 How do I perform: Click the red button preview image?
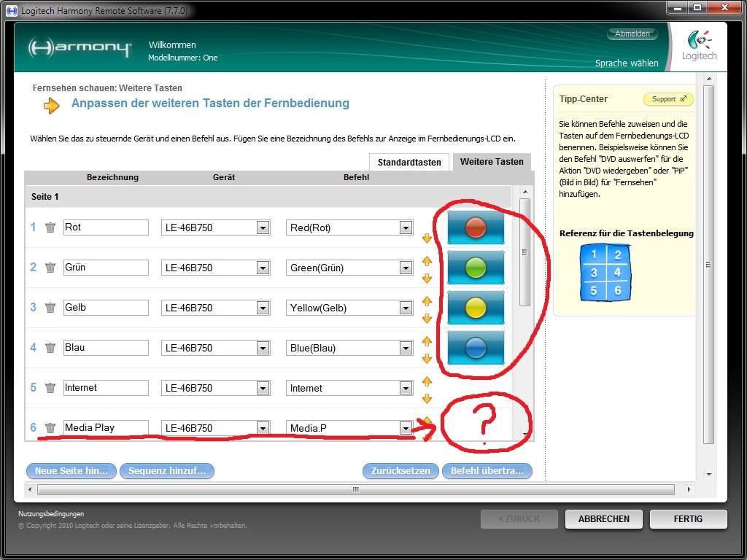(x=476, y=228)
